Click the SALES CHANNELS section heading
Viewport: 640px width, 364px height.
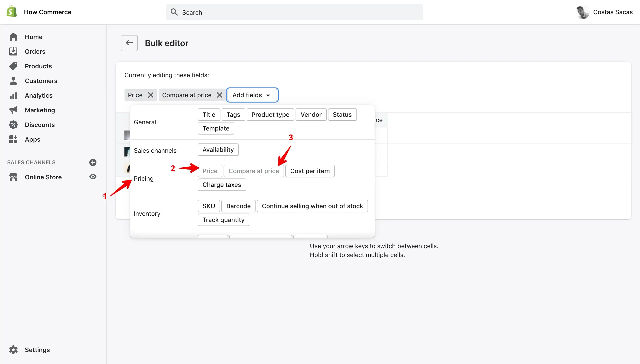pyautogui.click(x=31, y=162)
